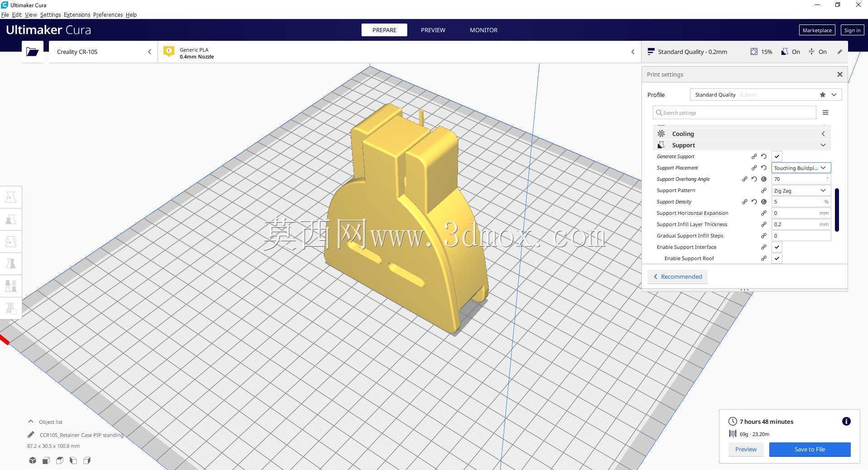
Task: Click Save to File button
Action: (x=810, y=449)
